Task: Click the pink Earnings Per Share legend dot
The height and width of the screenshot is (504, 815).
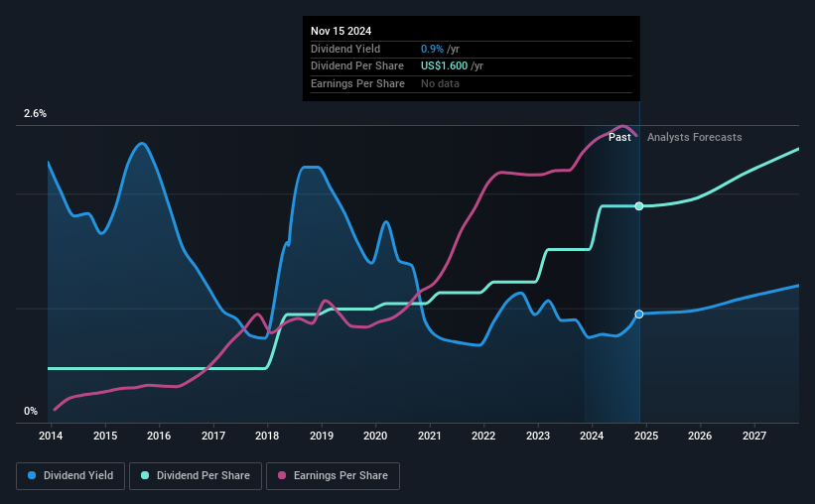Action: coord(282,475)
